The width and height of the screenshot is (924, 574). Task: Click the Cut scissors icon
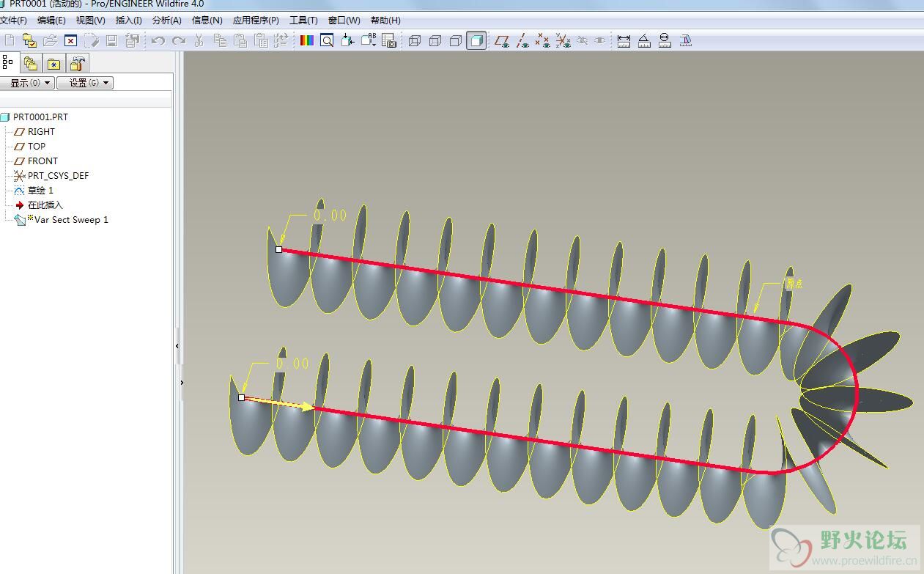click(199, 40)
